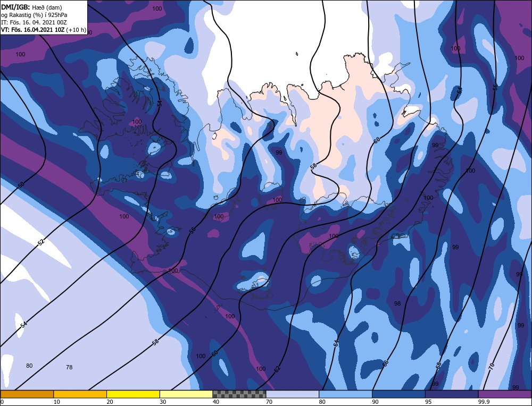Click the checkered gray 40–70 legend swatch

[239, 394]
